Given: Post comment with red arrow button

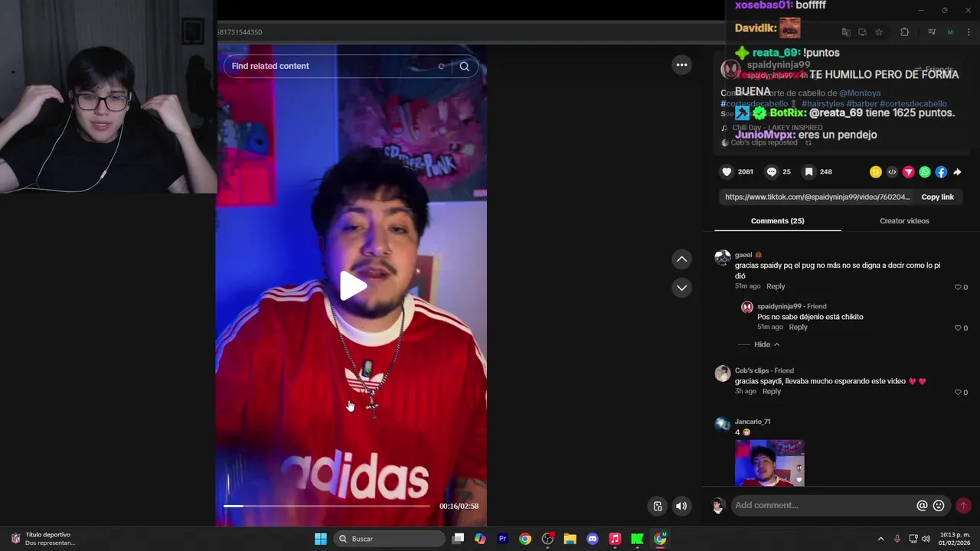Looking at the screenshot, I should (963, 506).
